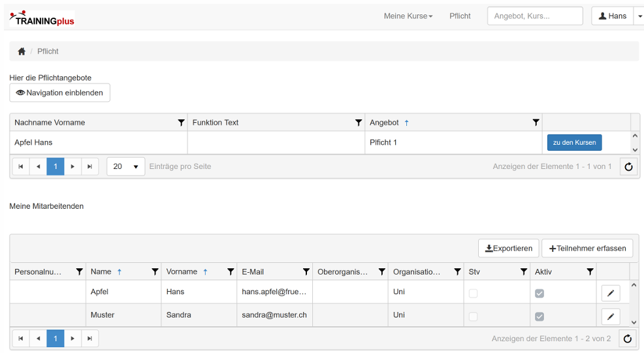Image resolution: width=644 pixels, height=353 pixels.
Task: Click the zu den Kursen button
Action: tap(575, 142)
